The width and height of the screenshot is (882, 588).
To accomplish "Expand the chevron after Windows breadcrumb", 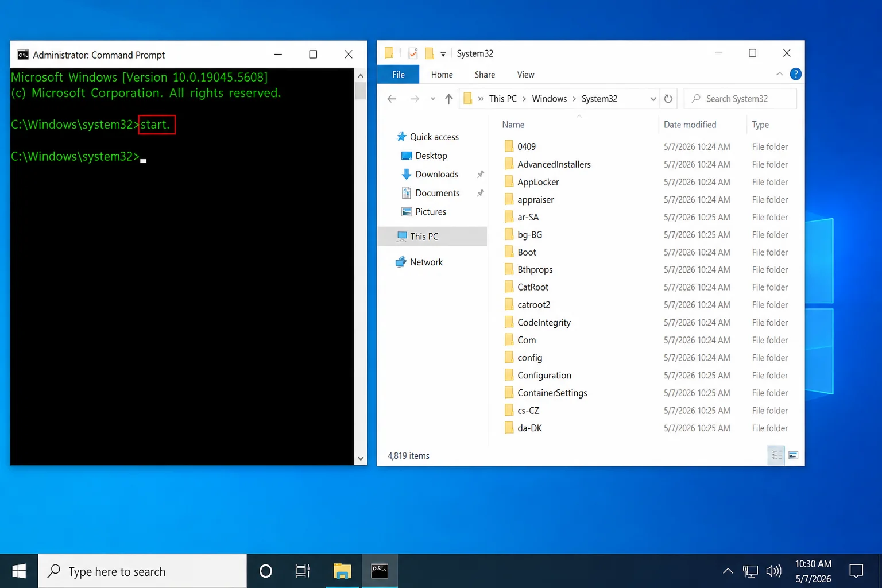I will (574, 99).
